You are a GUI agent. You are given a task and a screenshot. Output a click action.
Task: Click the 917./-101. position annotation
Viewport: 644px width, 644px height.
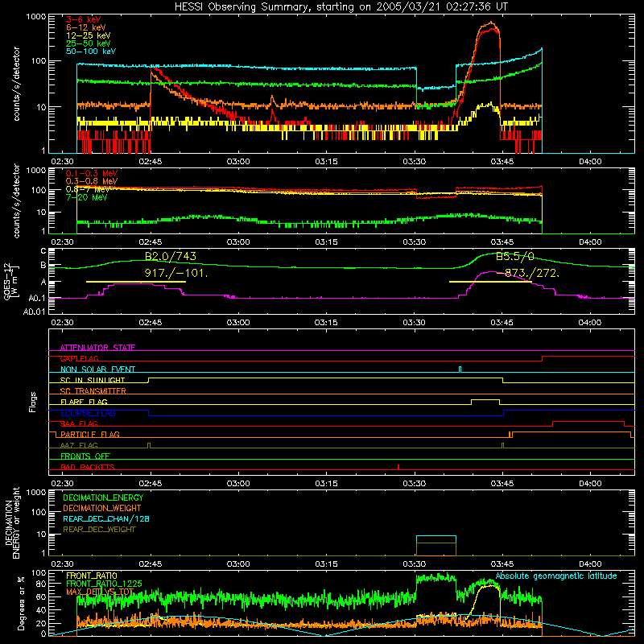click(176, 273)
